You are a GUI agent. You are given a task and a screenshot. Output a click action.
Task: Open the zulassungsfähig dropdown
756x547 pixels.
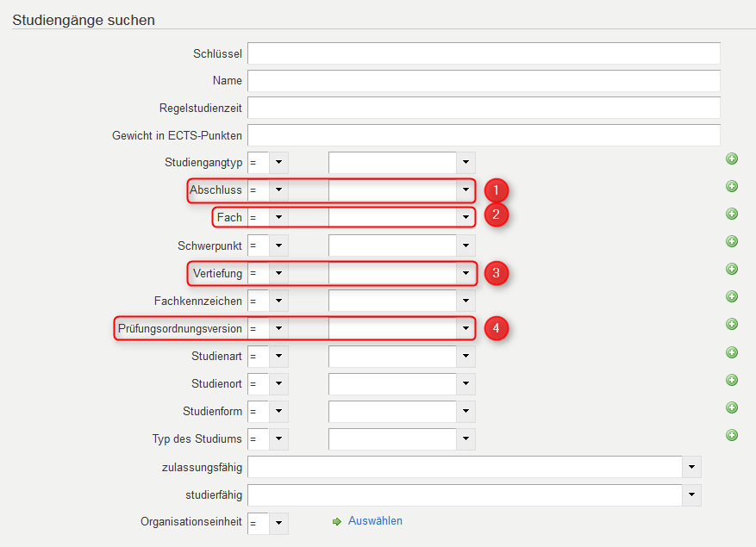click(691, 467)
